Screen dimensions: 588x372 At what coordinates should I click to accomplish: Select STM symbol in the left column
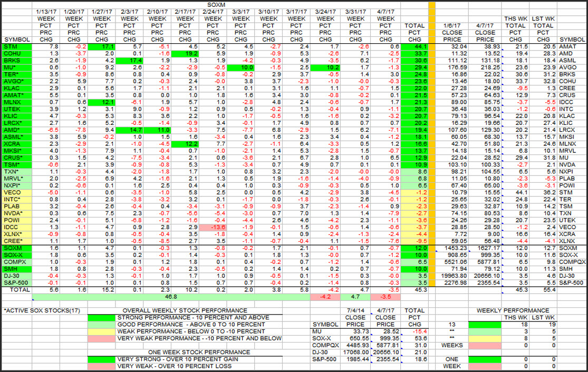point(11,46)
